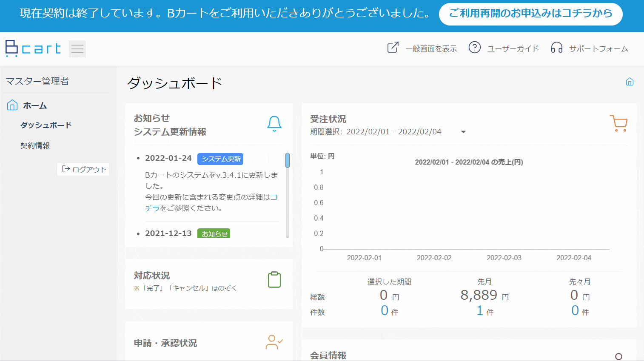
Task: Click the 8,889 円 last month total
Action: tap(484, 295)
